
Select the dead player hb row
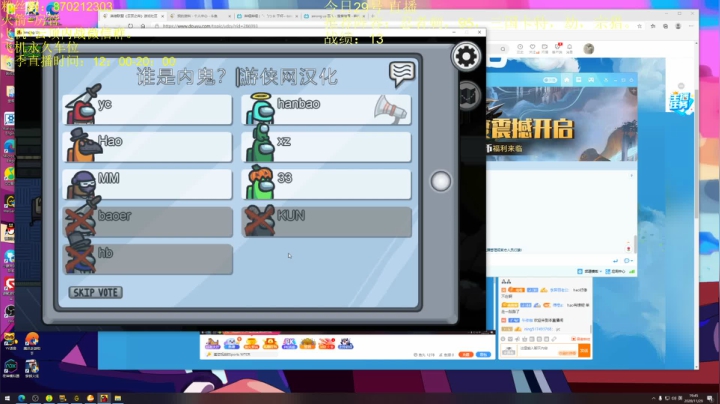coord(147,259)
